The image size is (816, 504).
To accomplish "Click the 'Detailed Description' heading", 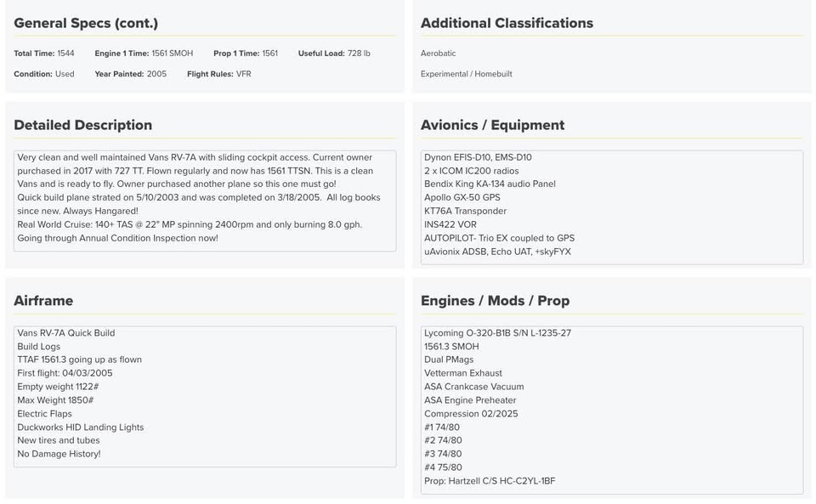I will (83, 125).
